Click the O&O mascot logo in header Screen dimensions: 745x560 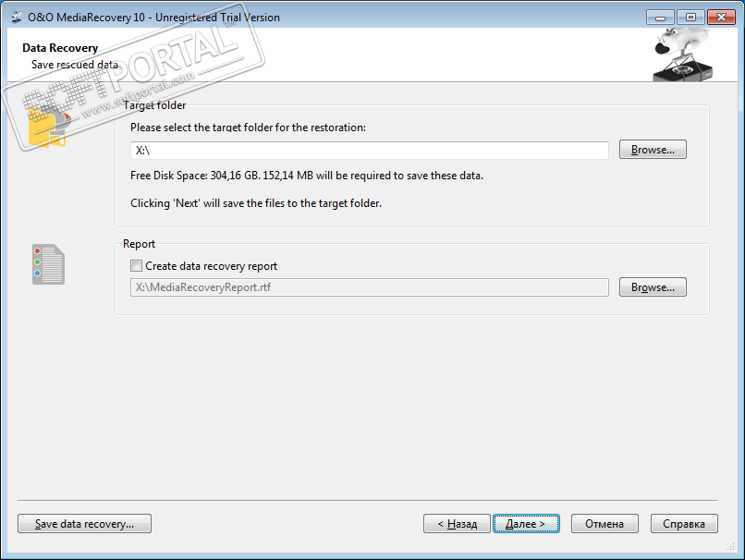(686, 54)
